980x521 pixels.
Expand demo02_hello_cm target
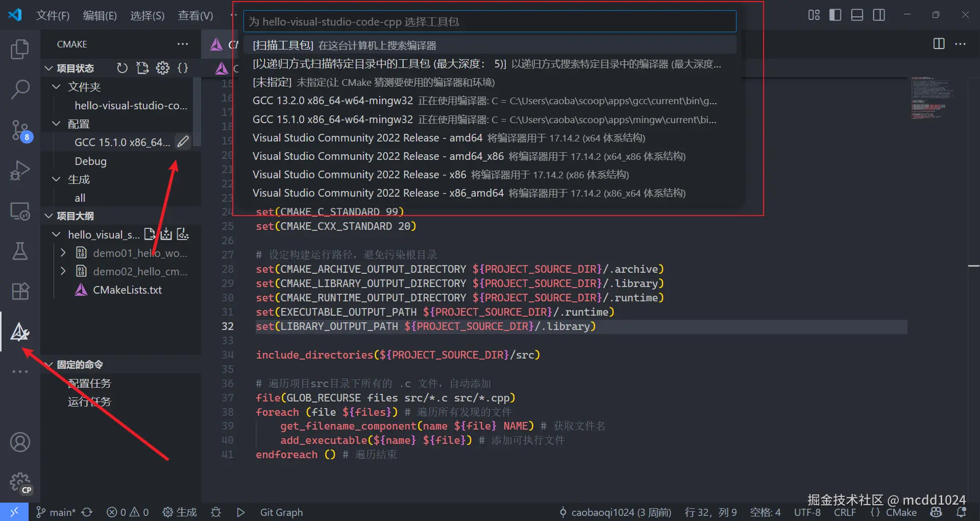coord(63,271)
